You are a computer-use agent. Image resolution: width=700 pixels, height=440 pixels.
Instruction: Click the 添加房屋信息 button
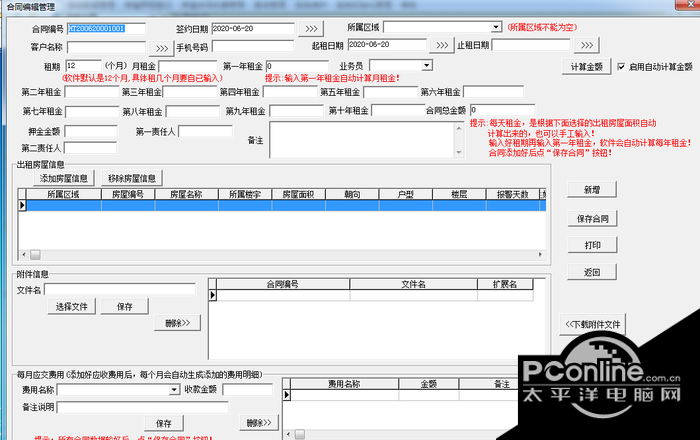pos(63,178)
